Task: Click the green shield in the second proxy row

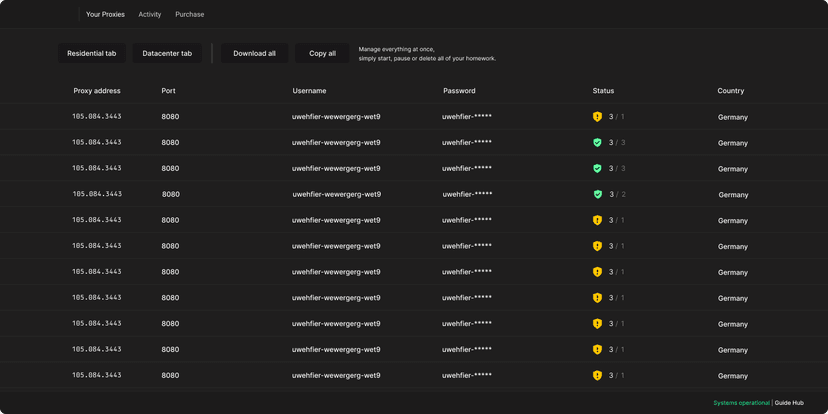Action: pos(597,143)
